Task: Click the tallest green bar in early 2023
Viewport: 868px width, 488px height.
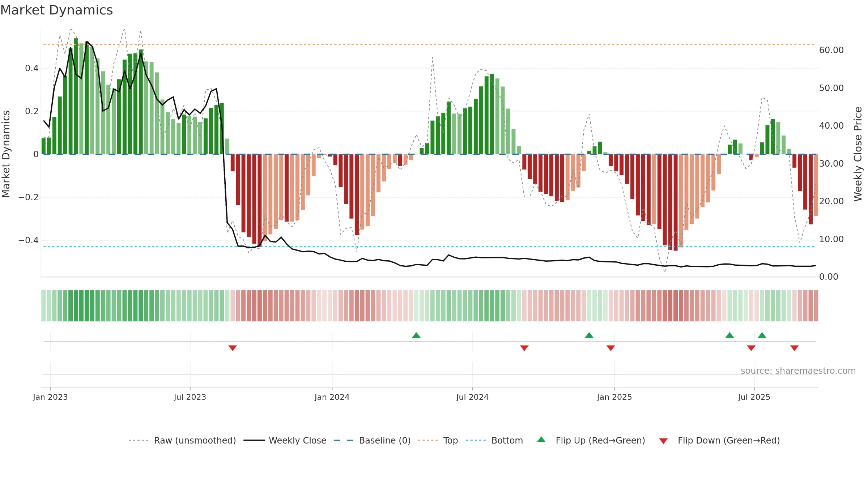Action: (76, 96)
